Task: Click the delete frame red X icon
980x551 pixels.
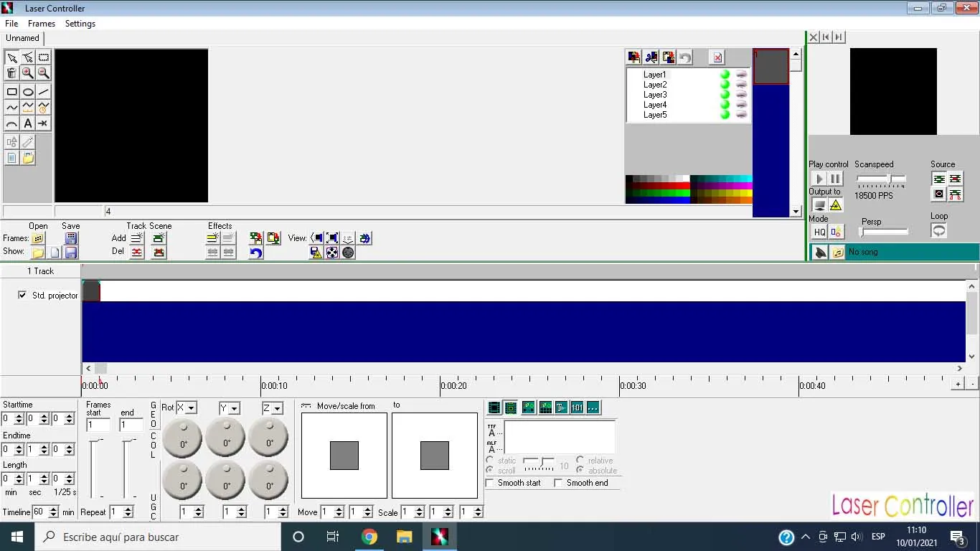Action: [717, 57]
